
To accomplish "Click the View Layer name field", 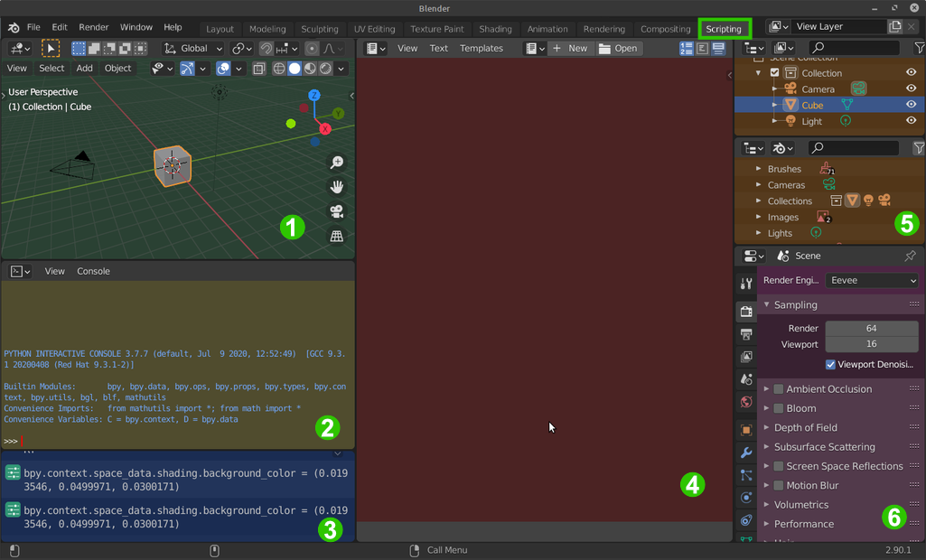I will (x=838, y=26).
